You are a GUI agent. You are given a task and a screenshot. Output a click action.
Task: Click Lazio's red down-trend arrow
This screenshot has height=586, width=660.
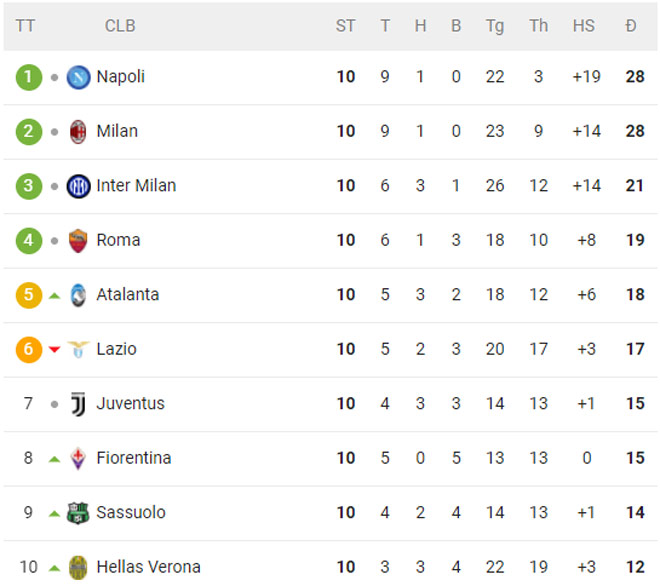click(54, 349)
